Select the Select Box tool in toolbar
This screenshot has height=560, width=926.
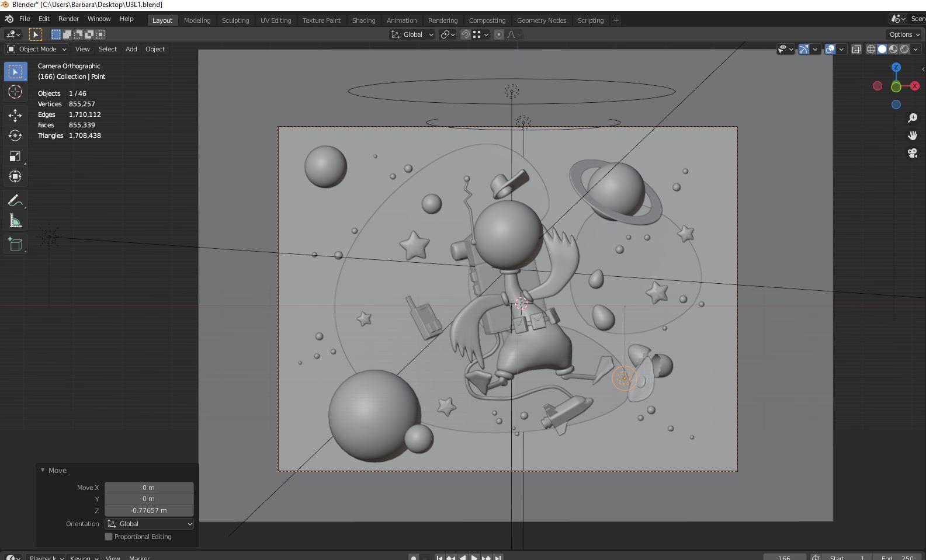click(15, 72)
